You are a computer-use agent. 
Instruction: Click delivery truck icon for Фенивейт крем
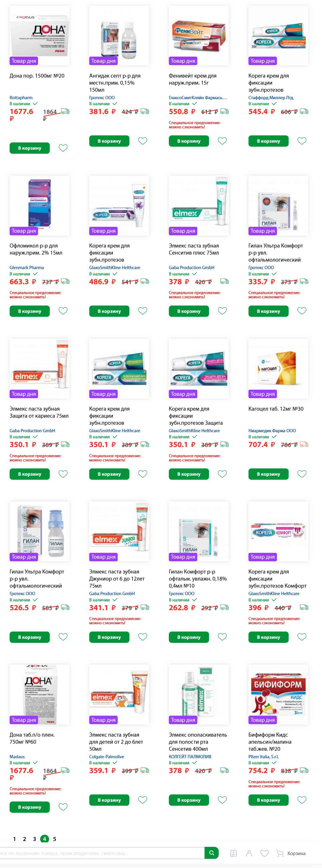point(225,112)
